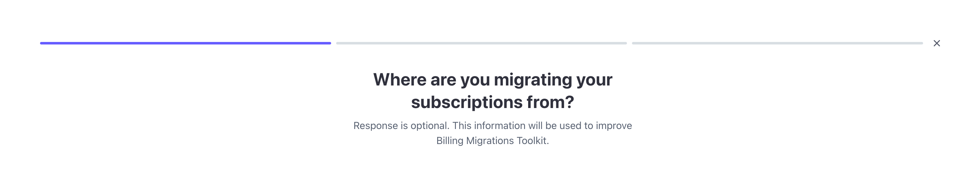Click the gap between progress segments

334,43
